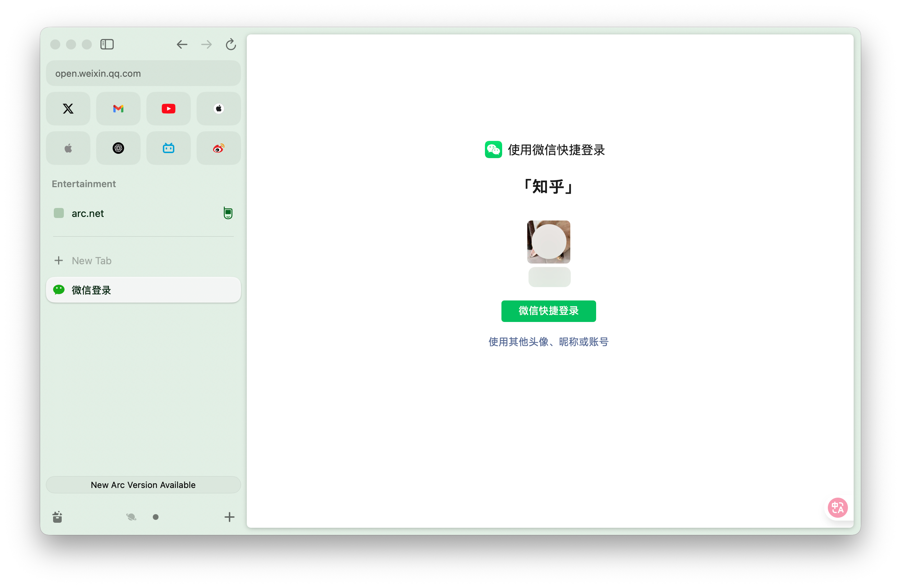Switch to the dot space indicator

[x=156, y=517]
